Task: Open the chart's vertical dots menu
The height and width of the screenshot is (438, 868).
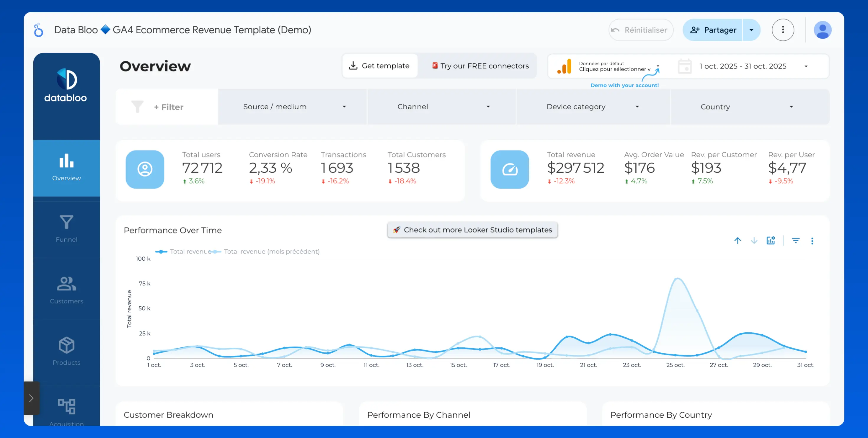Action: (812, 241)
